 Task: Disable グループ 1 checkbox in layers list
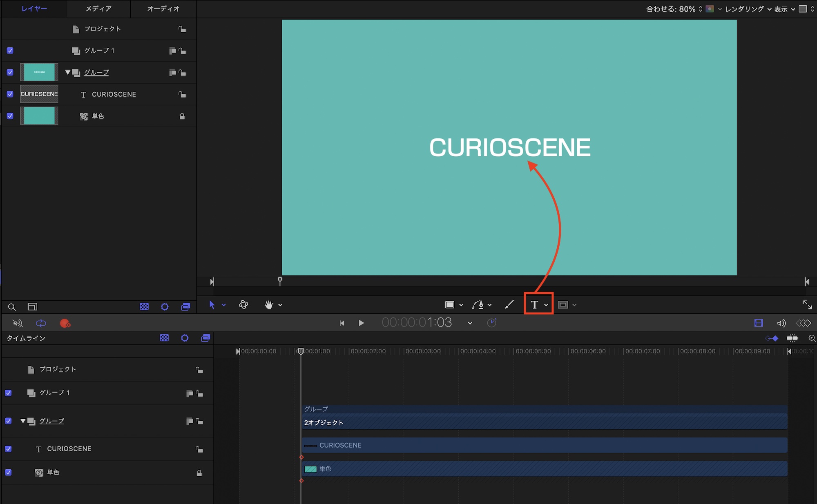(x=10, y=51)
